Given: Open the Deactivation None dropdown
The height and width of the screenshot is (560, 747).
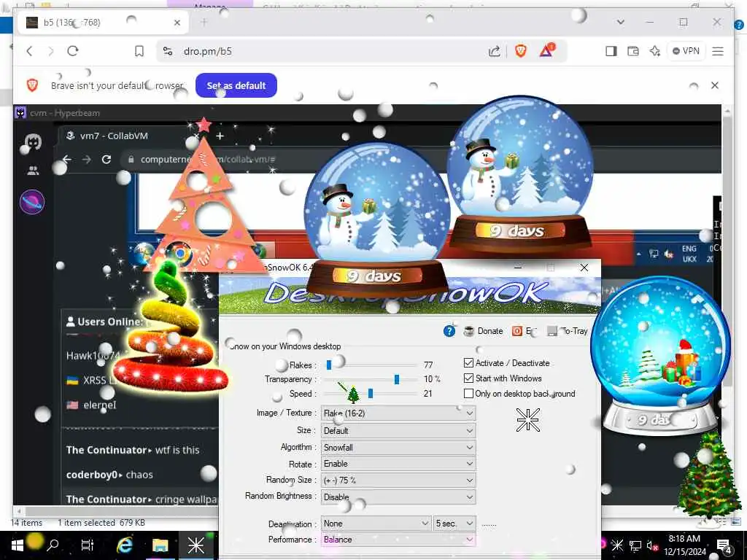Looking at the screenshot, I should tap(376, 524).
